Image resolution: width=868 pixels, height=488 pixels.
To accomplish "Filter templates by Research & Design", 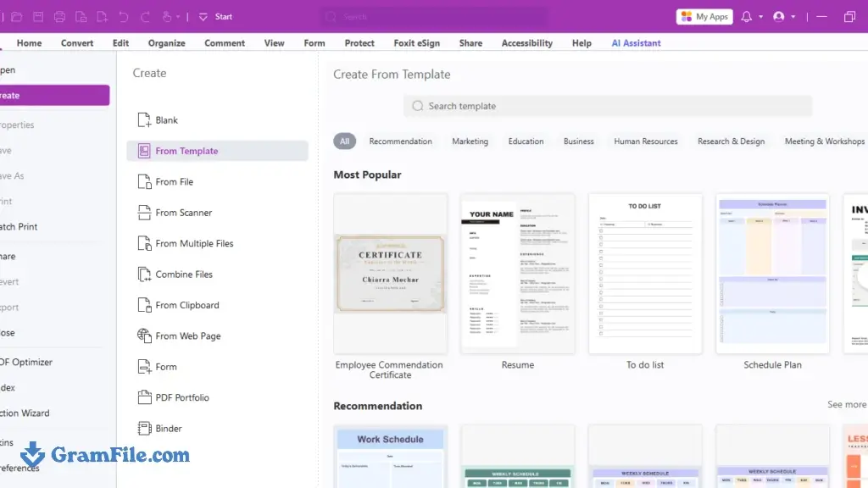I will click(732, 141).
